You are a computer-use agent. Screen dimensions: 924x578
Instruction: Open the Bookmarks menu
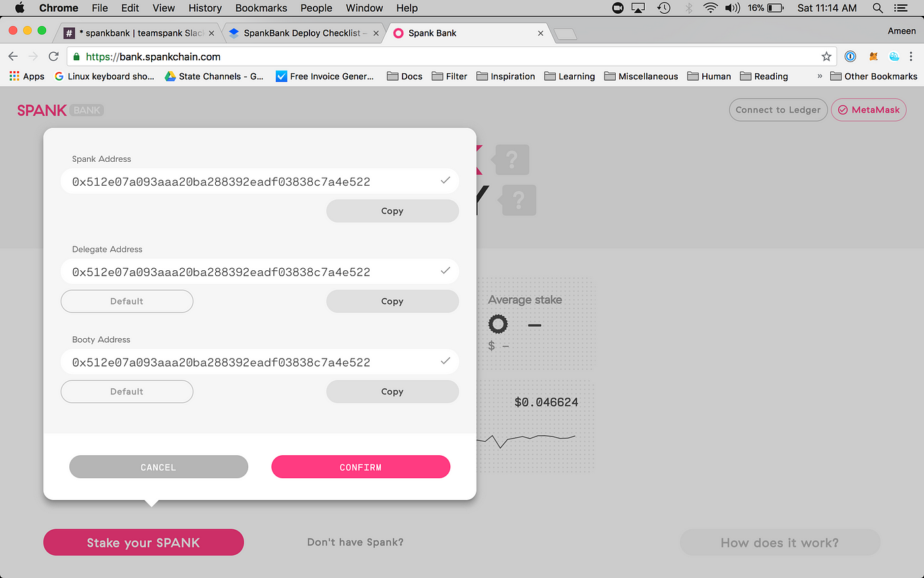(x=261, y=8)
